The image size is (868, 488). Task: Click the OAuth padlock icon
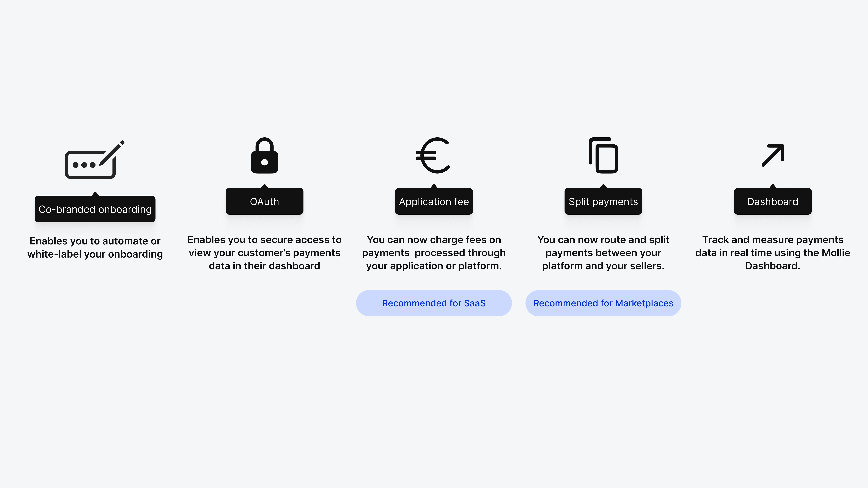pos(264,155)
